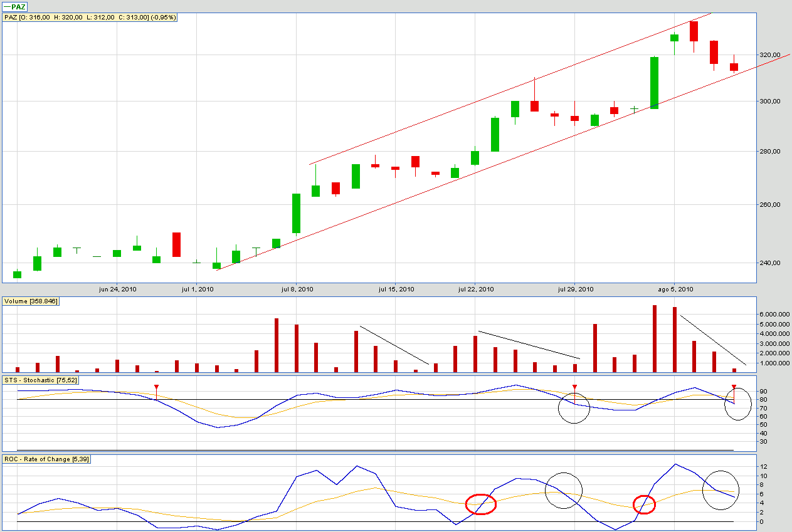Click the 70 level on Stochastic axis

pos(762,408)
